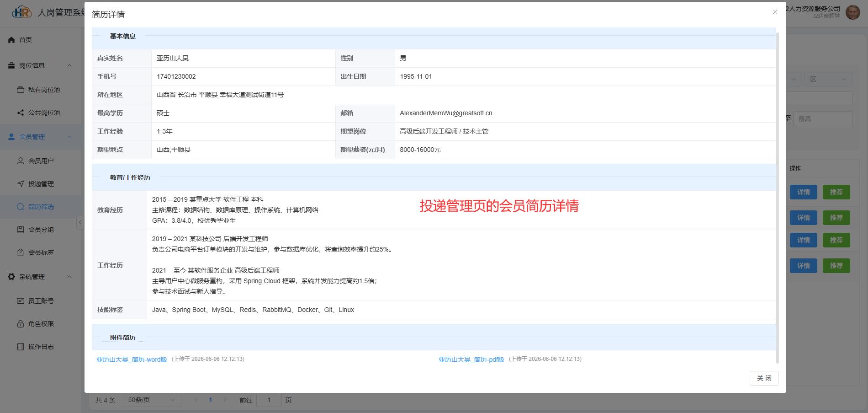Screen dimensions: 868x413
Task: Click the 会员标签 tag icon
Action: (21, 252)
